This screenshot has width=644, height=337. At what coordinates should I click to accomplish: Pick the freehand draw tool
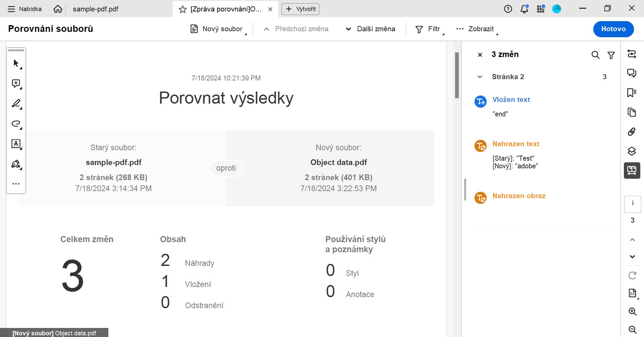point(16,124)
